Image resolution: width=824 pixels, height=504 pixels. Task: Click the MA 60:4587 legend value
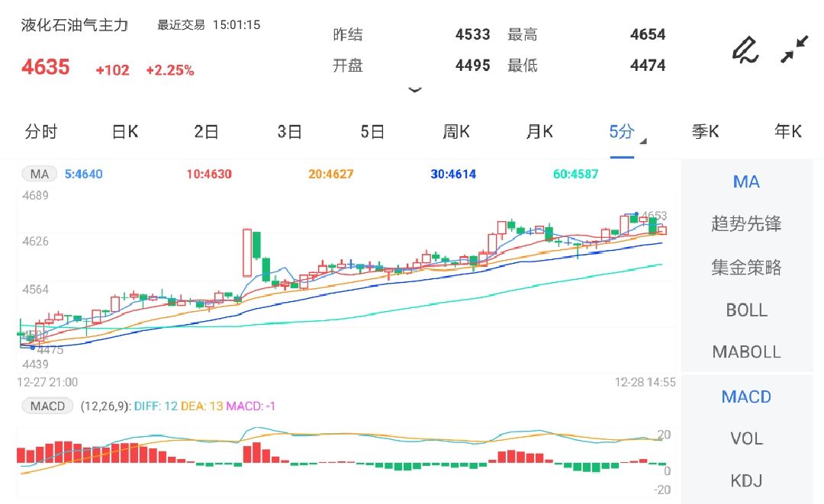point(575,174)
